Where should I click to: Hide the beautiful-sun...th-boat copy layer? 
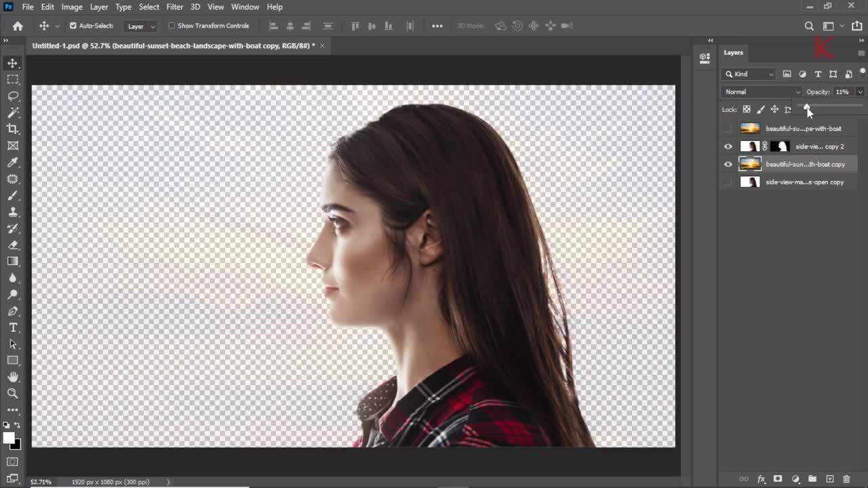point(728,164)
